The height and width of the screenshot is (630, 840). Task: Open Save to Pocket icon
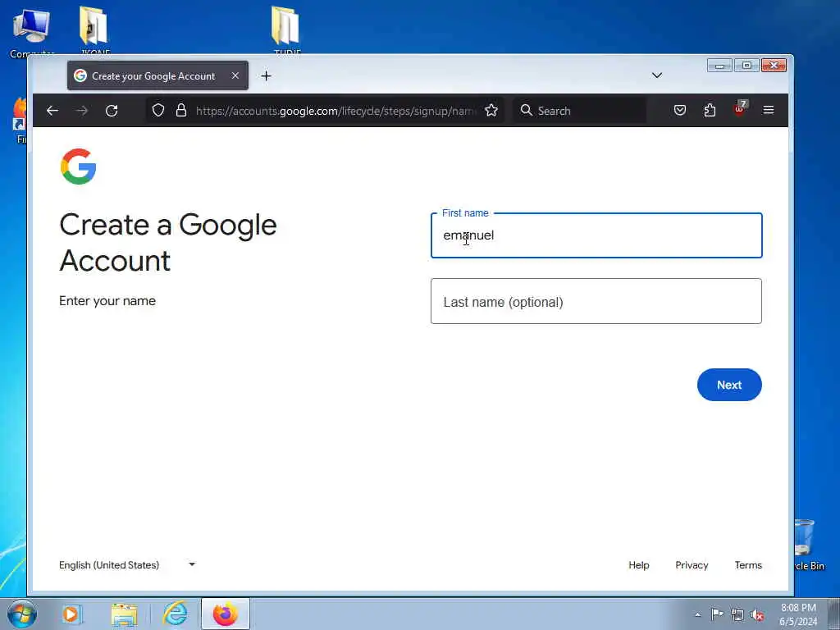[x=680, y=111]
